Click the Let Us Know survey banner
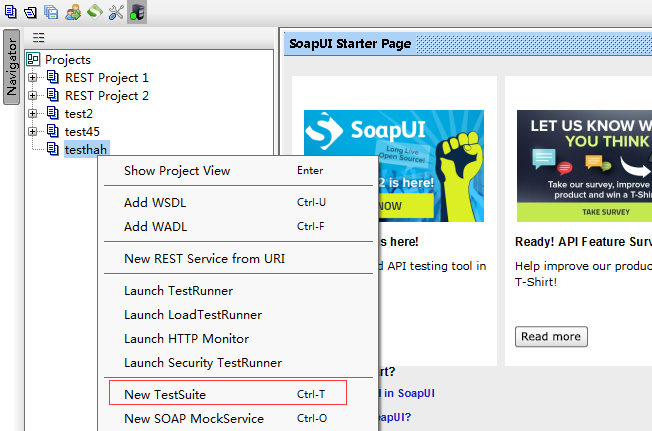652x431 pixels. click(x=585, y=166)
